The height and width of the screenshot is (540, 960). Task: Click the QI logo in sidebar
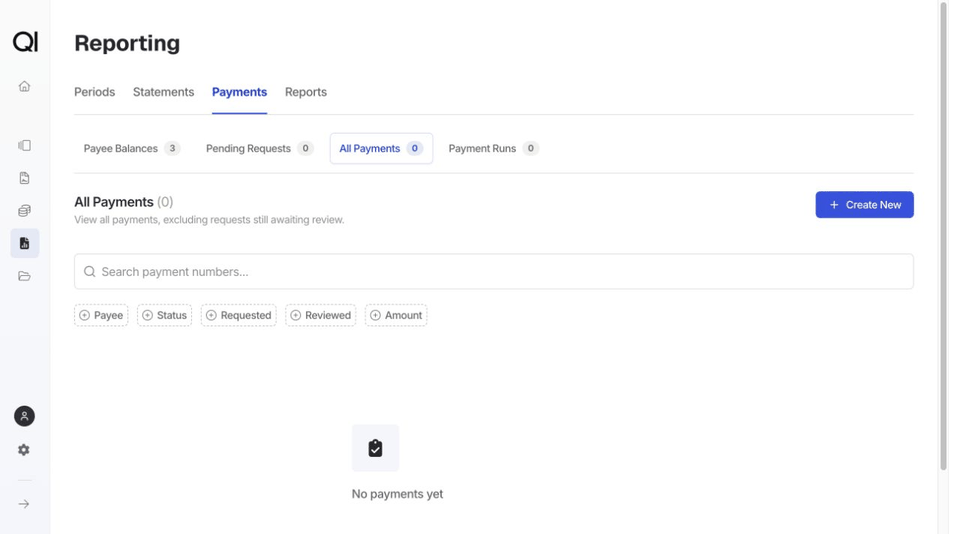25,42
